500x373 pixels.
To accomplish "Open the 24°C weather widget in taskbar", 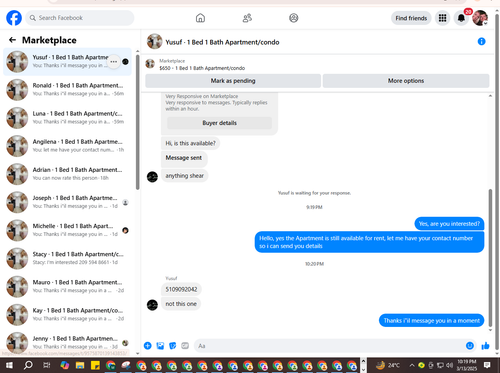I will (x=387, y=365).
